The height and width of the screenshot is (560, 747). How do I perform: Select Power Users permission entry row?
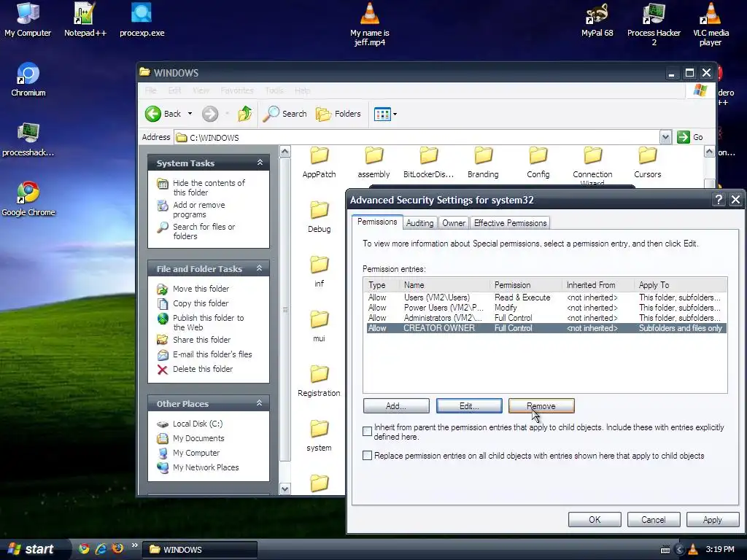pyautogui.click(x=546, y=308)
